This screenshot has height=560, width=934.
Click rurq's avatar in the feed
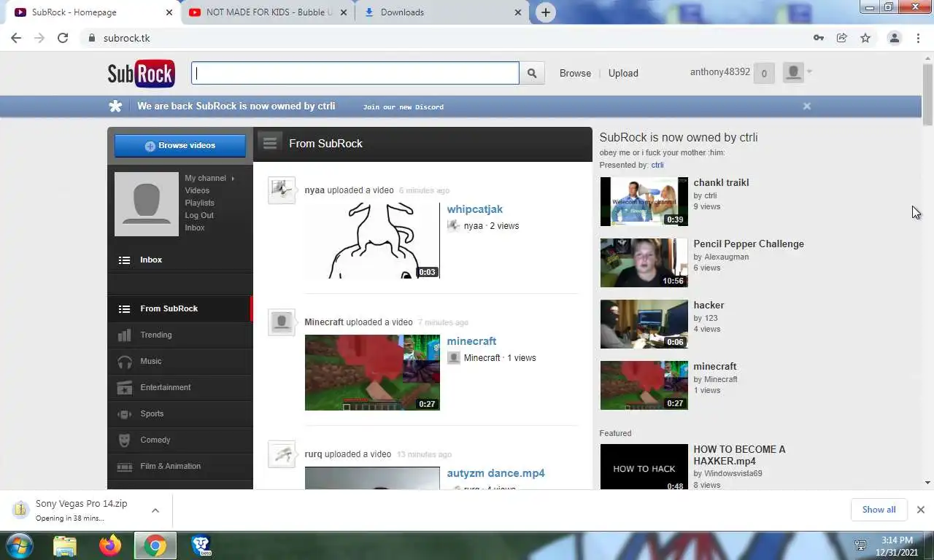282,454
